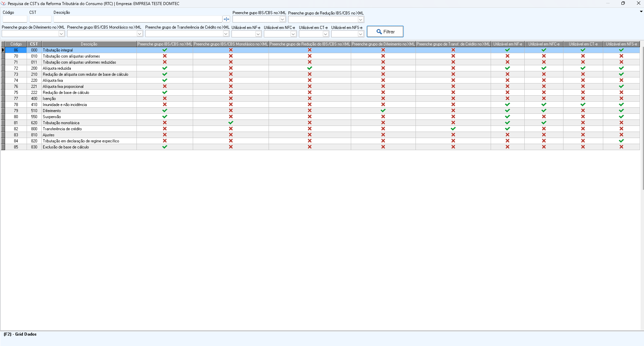
Task: Click the vertical scrollbar on the right edge
Action: (642, 118)
